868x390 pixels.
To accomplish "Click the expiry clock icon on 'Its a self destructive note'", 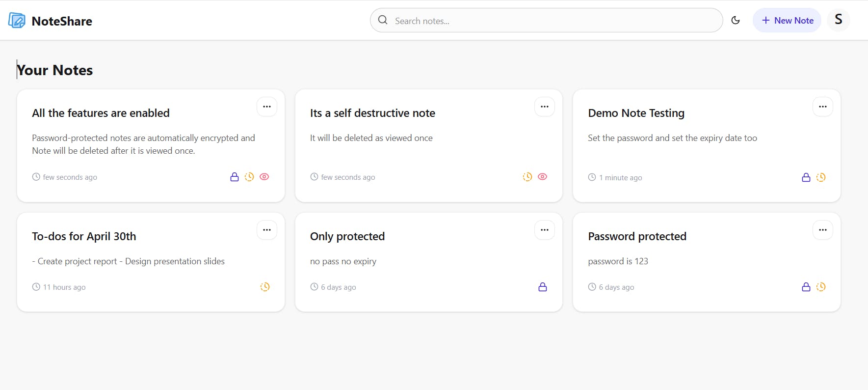I will [527, 177].
